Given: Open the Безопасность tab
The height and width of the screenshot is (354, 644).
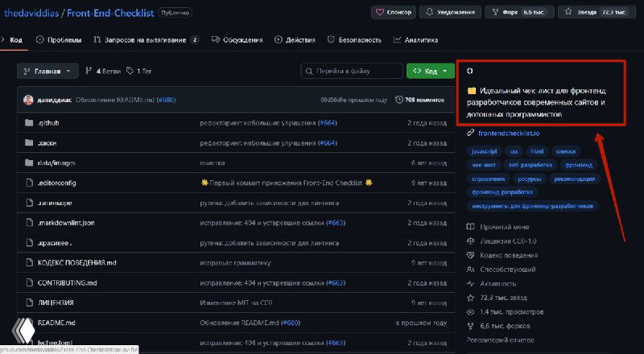Looking at the screenshot, I should (354, 40).
